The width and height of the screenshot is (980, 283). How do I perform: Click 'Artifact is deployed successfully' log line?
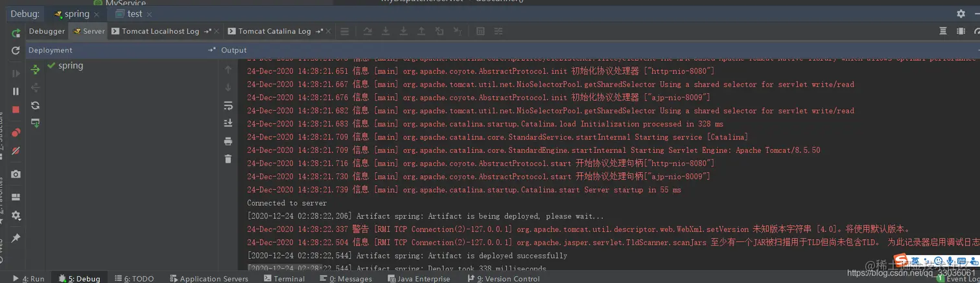pos(407,255)
